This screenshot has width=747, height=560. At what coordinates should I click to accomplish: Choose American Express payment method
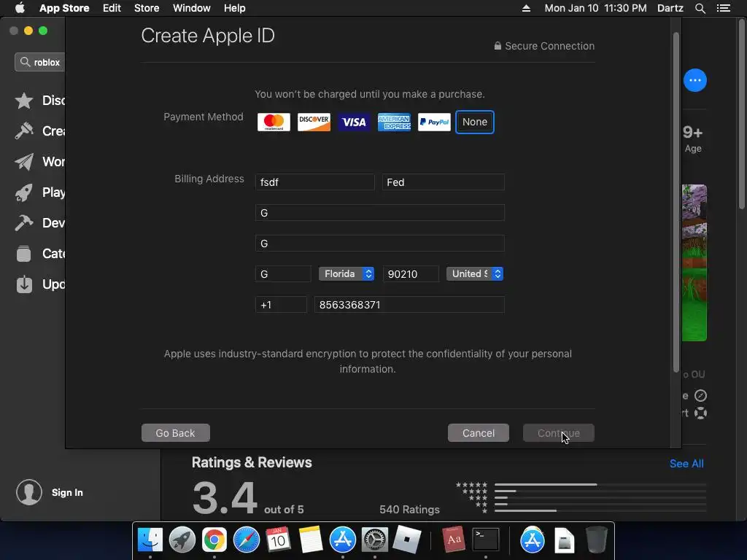pos(394,122)
